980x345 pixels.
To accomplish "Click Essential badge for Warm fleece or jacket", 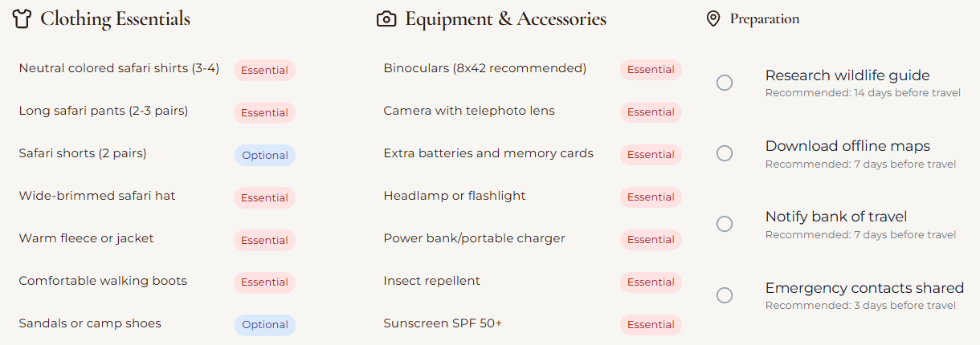I will [x=264, y=240].
